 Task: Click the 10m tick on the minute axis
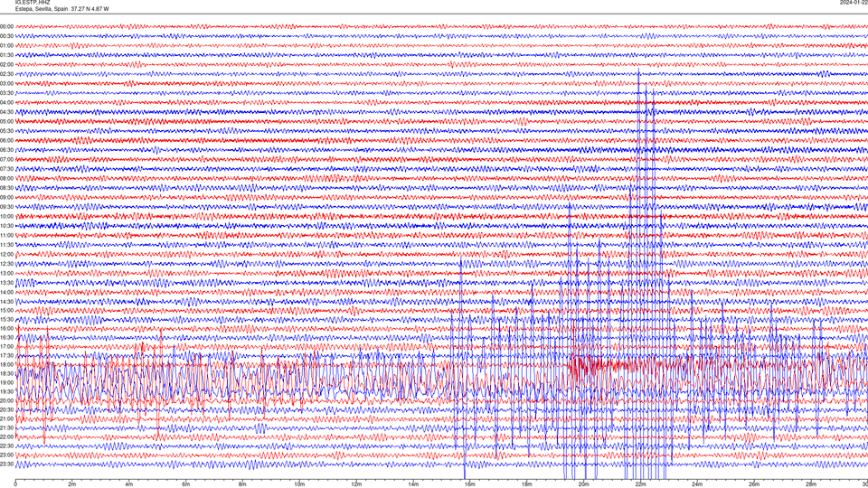point(299,484)
